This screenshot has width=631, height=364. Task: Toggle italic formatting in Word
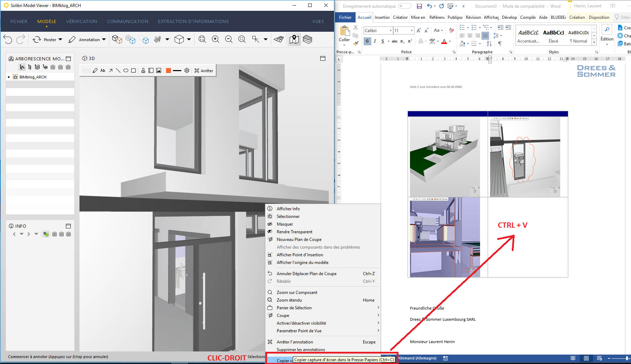375,41
